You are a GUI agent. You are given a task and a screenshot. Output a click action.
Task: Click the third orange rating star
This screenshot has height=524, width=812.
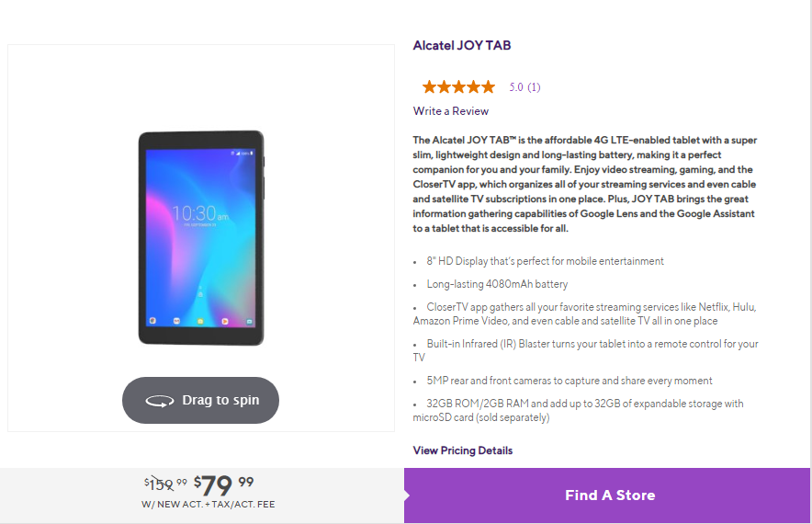(x=458, y=87)
